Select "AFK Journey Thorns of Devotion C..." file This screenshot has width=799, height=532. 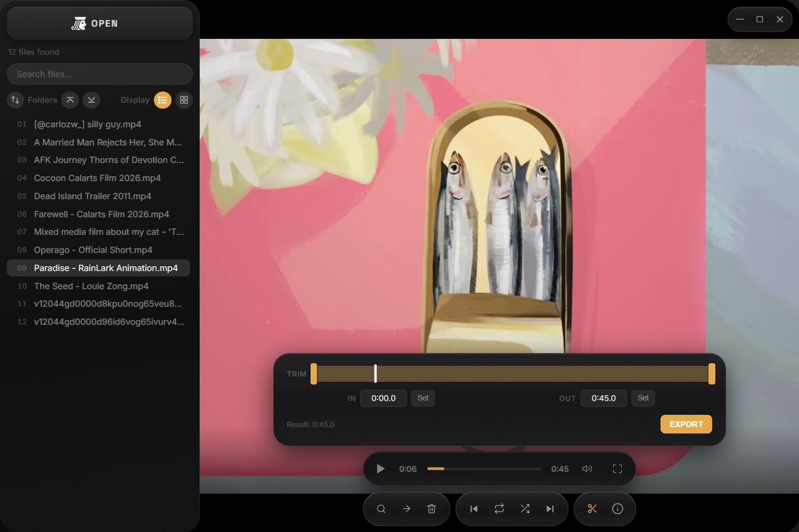(x=99, y=160)
